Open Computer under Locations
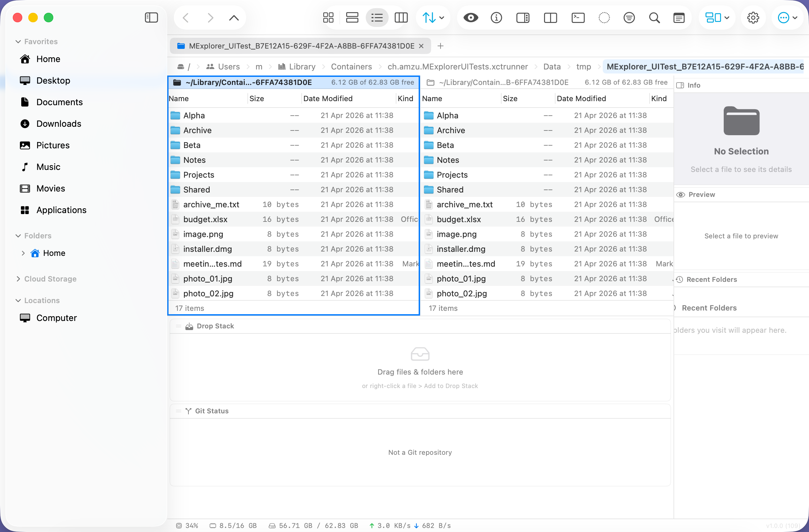This screenshot has width=809, height=532. pyautogui.click(x=56, y=318)
